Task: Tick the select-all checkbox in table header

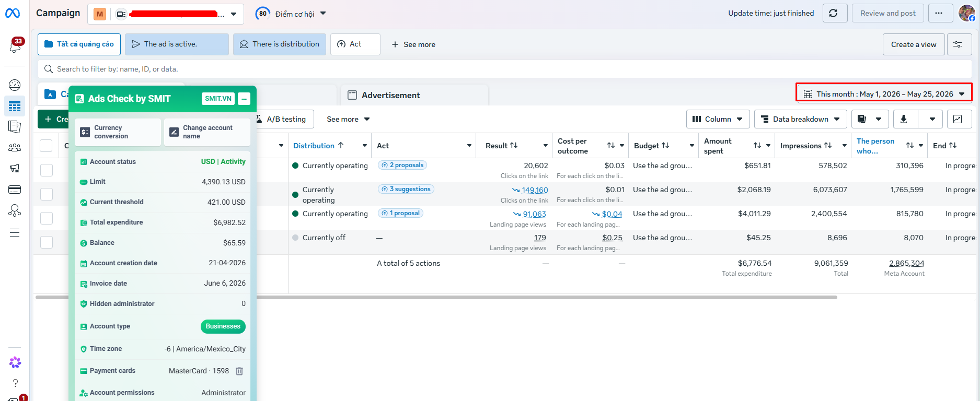Action: 47,146
